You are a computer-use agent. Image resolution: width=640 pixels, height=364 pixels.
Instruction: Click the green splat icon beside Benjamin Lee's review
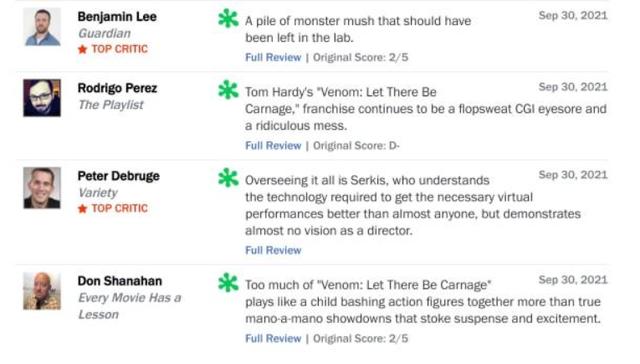point(228,19)
